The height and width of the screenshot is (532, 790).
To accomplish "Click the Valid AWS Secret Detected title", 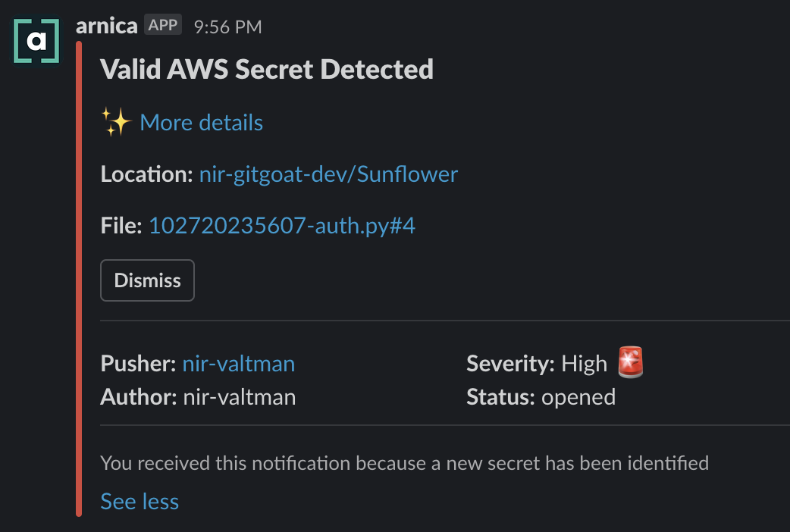I will (x=267, y=70).
